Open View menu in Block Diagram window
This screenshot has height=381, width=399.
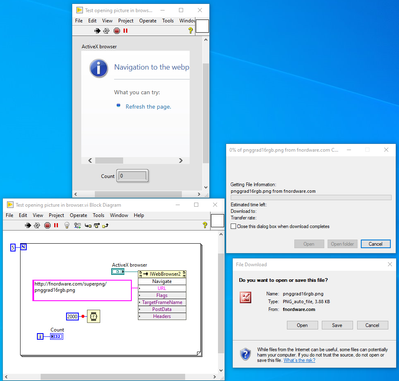(38, 215)
